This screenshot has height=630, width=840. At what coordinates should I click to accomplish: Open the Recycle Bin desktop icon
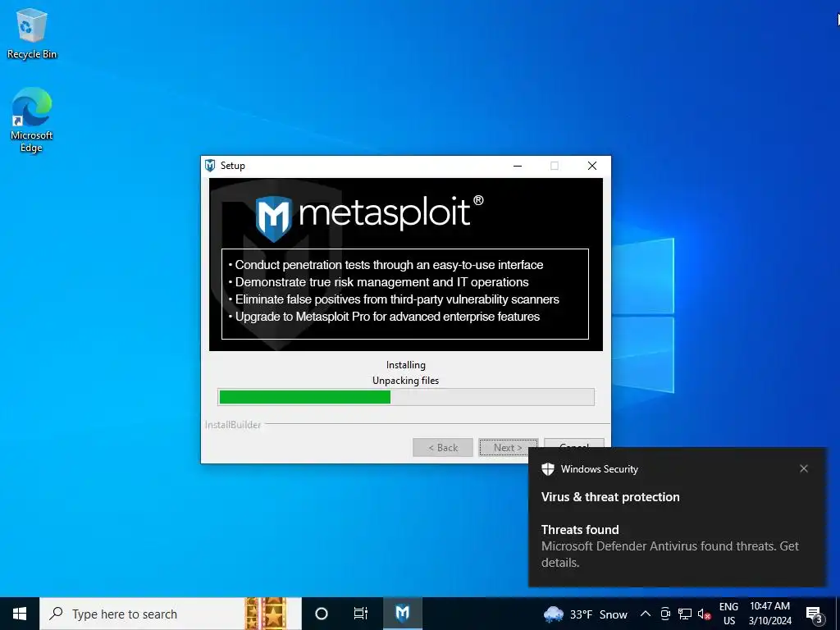(x=32, y=33)
